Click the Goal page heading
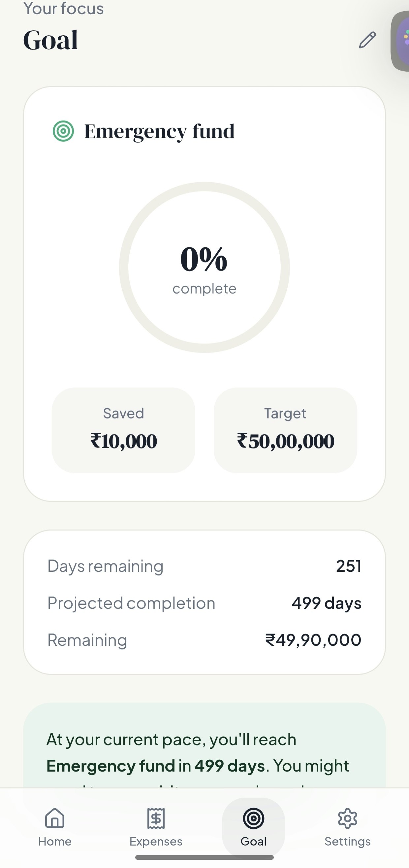The image size is (409, 868). tap(50, 40)
